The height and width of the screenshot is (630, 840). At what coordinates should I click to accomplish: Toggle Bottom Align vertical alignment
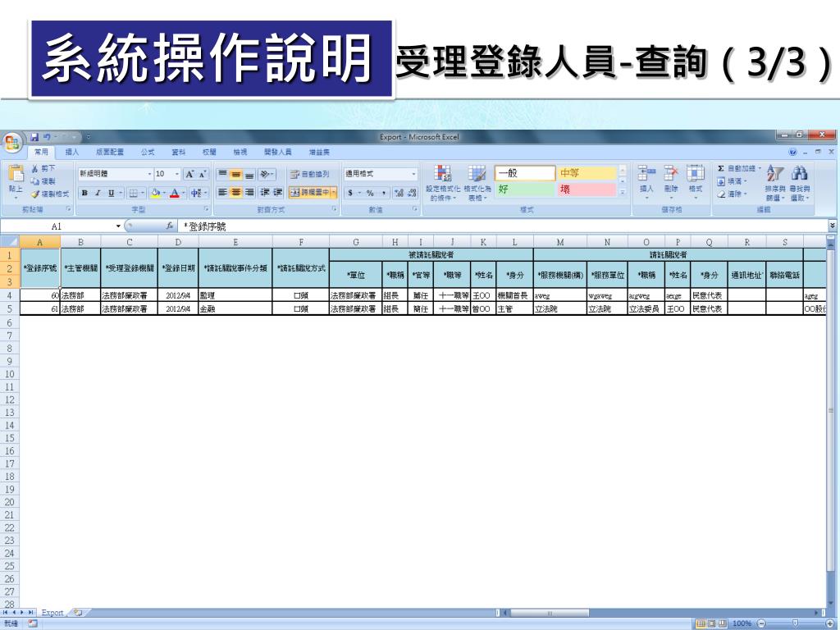249,174
